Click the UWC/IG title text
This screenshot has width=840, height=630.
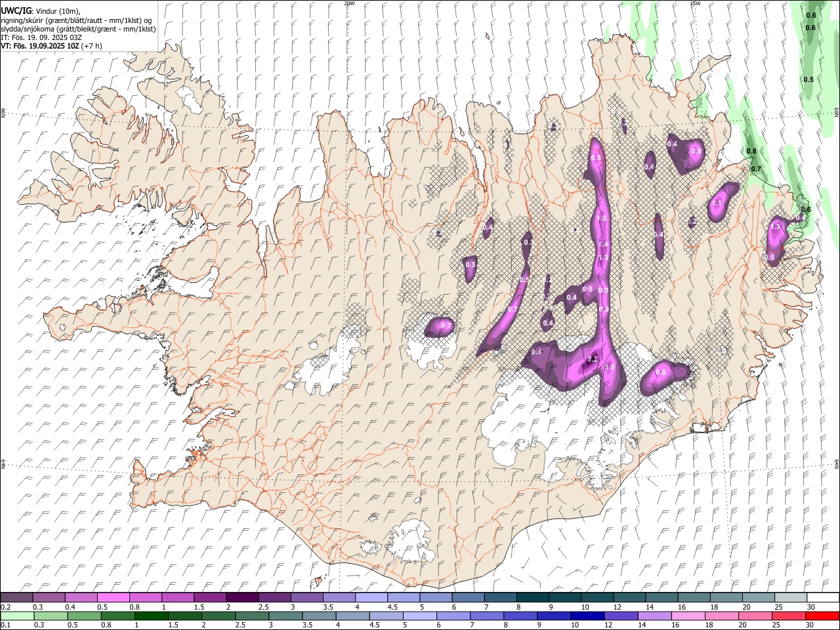pyautogui.click(x=15, y=10)
